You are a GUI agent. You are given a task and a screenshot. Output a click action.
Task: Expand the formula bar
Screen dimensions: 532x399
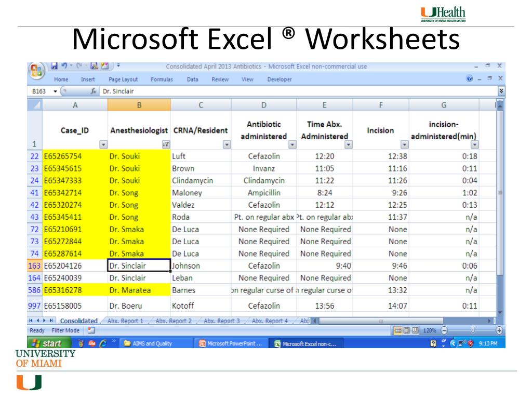[501, 91]
